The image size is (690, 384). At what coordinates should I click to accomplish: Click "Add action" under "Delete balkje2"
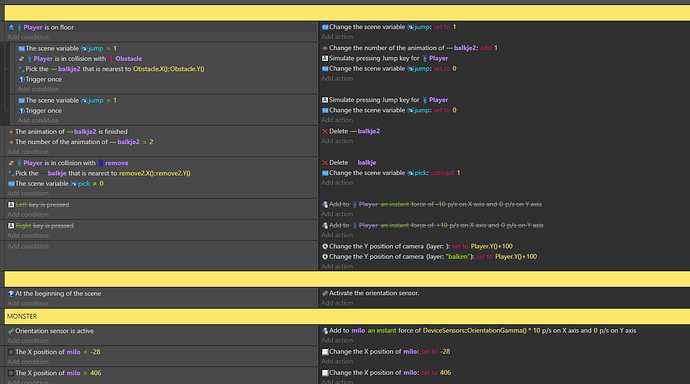(x=337, y=141)
